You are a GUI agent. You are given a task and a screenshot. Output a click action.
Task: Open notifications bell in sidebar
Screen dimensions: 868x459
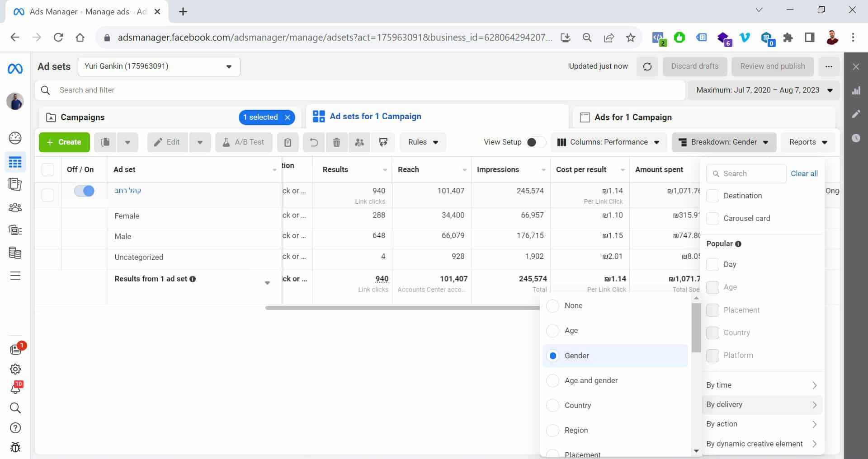[x=15, y=389]
